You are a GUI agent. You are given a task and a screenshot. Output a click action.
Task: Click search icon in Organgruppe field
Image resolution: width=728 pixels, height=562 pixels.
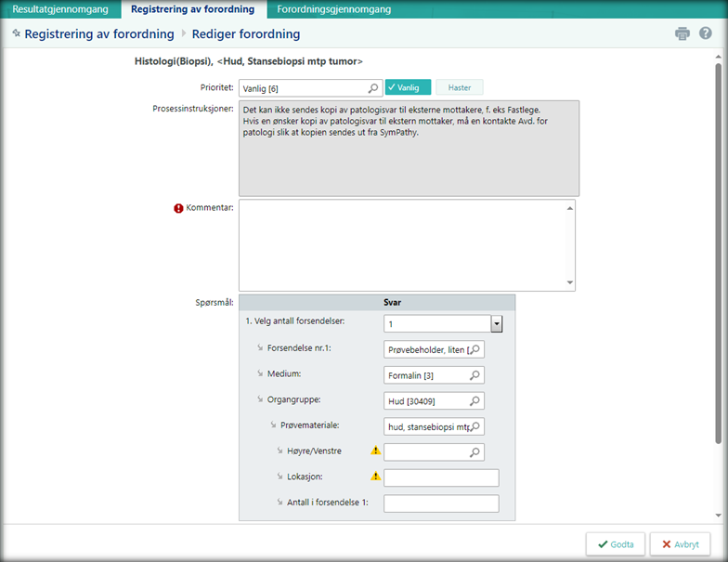click(x=474, y=401)
